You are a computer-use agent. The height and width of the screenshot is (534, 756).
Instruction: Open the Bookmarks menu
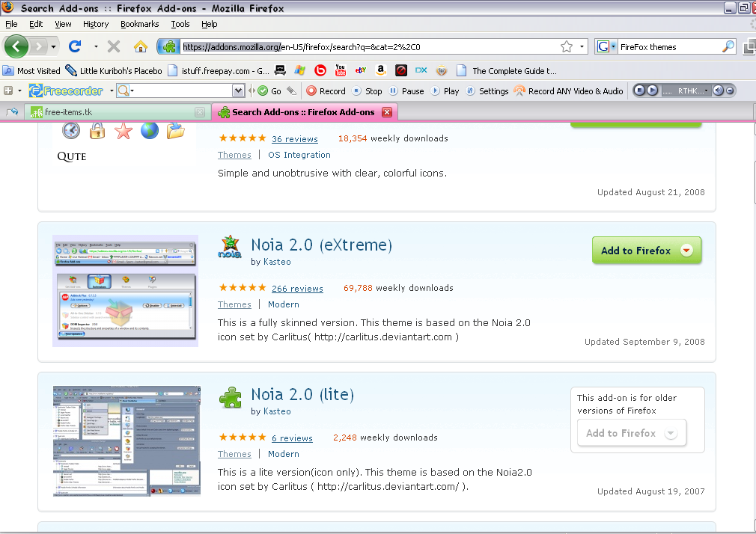coord(139,24)
